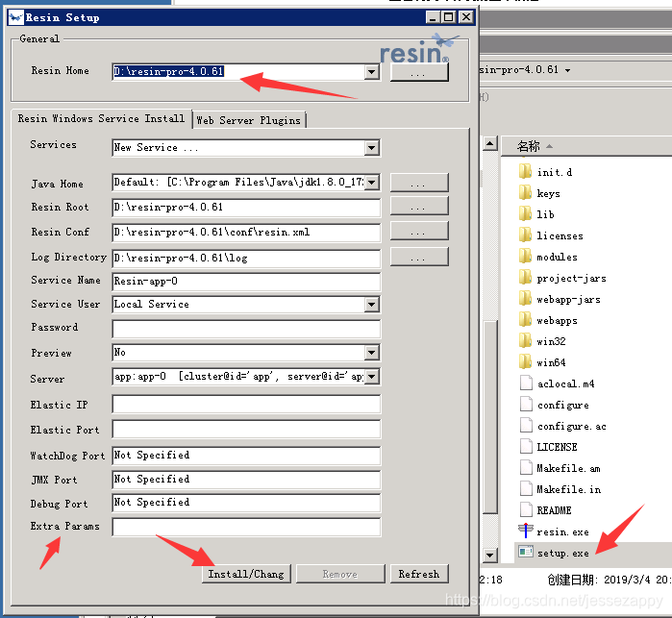This screenshot has height=618, width=672.
Task: Browse for Resin Root folder
Action: pos(419,207)
